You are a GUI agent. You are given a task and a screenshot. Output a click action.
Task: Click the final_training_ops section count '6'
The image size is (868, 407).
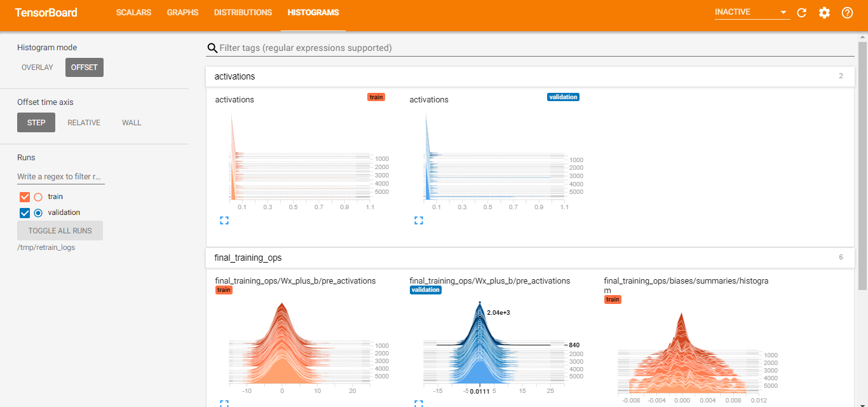(841, 258)
